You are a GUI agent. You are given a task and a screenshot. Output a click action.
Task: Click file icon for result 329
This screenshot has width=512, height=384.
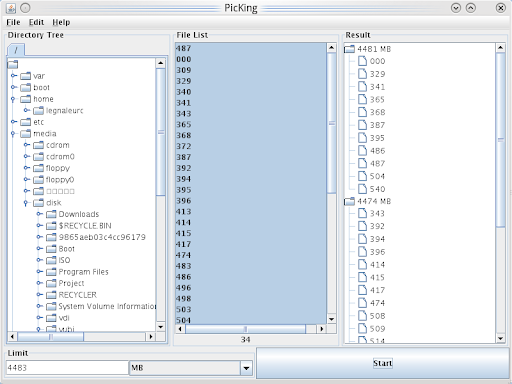362,74
